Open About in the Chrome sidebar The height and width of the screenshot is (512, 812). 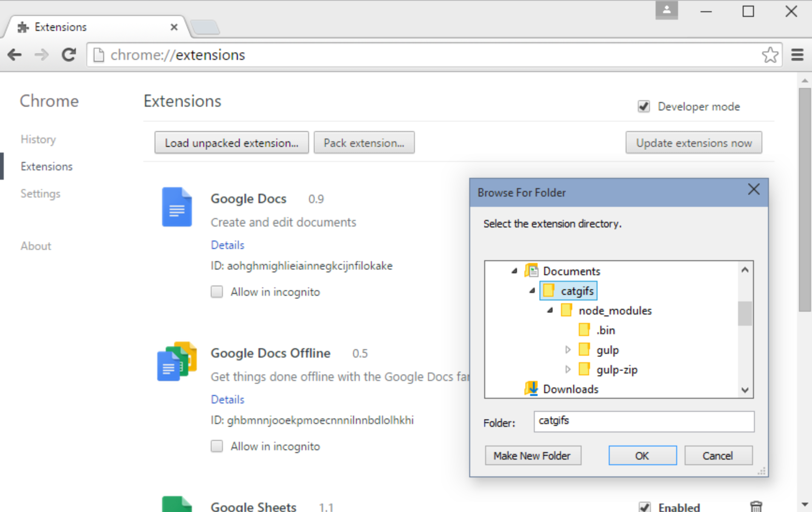[x=36, y=246]
